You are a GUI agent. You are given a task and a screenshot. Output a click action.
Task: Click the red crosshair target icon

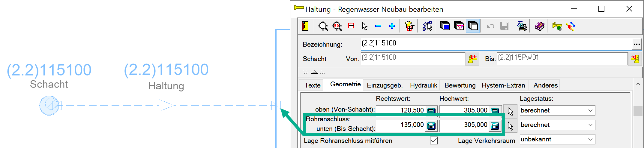pos(351,26)
